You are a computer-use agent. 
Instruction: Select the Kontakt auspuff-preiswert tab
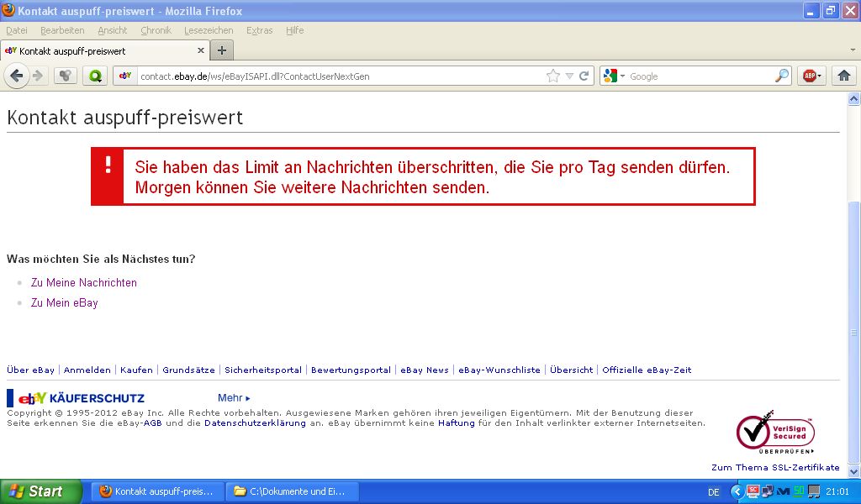click(x=104, y=50)
